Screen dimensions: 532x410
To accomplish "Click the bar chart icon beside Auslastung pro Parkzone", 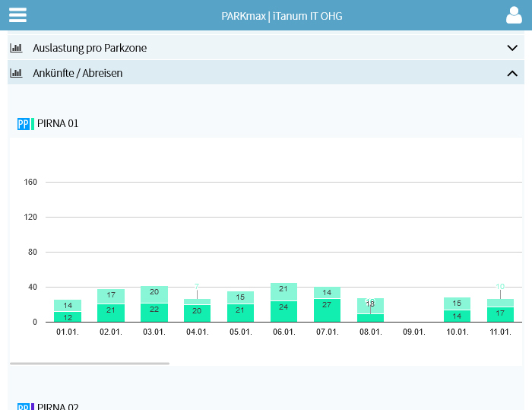I will 16,48.
